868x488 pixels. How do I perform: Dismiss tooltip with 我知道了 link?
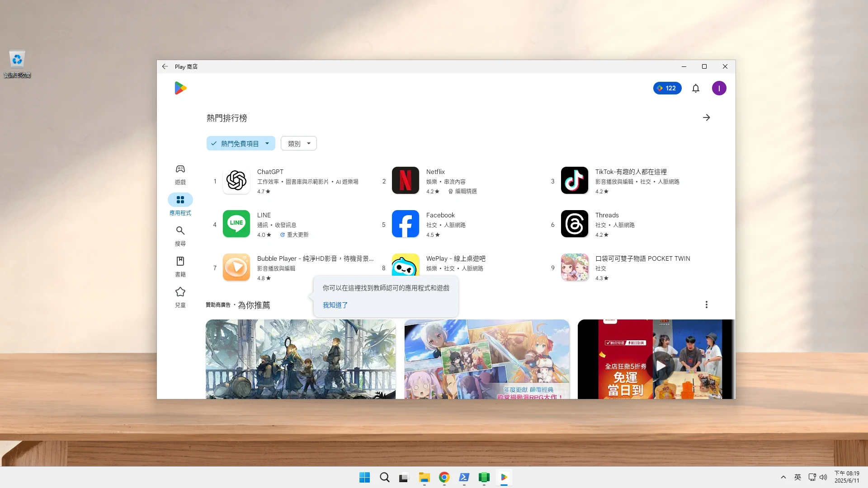335,305
